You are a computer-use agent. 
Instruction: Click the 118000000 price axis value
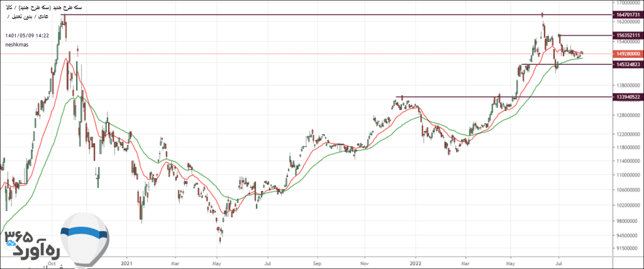click(628, 147)
